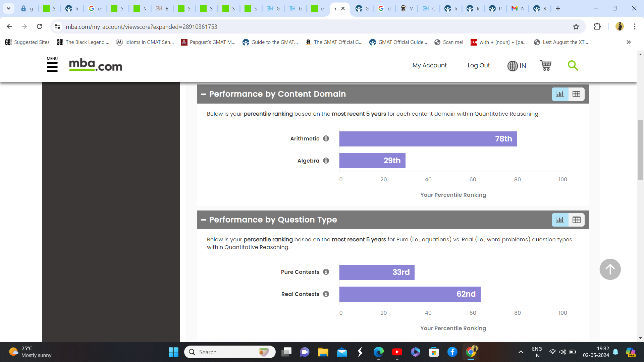Viewport: 644px width, 362px height.
Task: Click the green search magnifier icon
Action: click(x=573, y=65)
